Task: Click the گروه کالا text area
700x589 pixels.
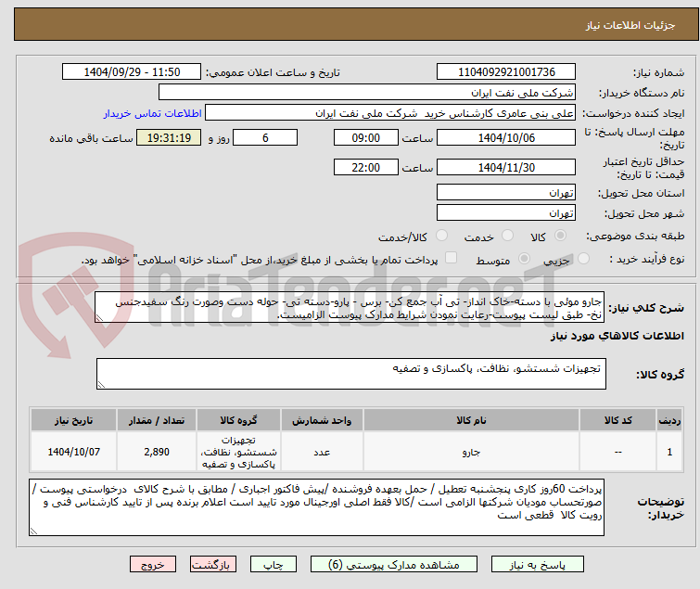Action: click(351, 374)
